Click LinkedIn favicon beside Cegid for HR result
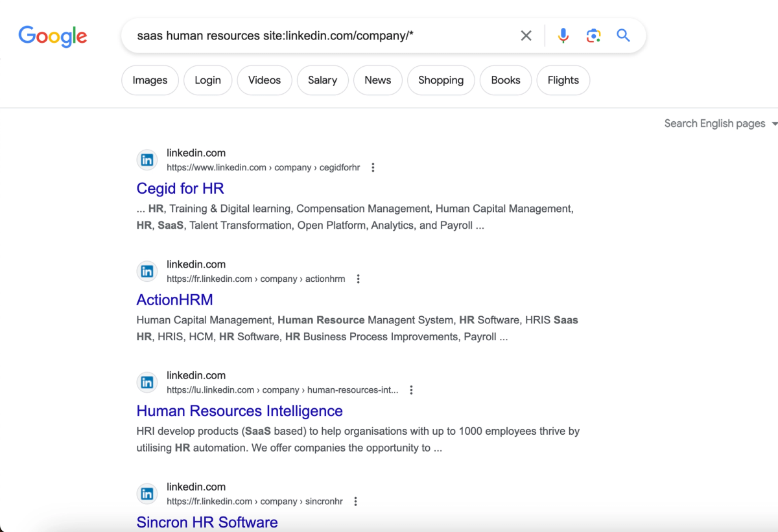This screenshot has width=778, height=532. pyautogui.click(x=147, y=160)
